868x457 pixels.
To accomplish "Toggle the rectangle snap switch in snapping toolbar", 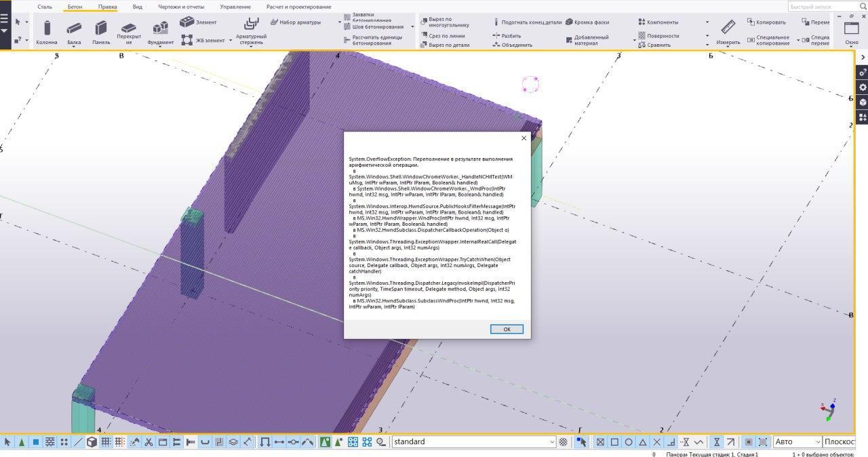I will [614, 442].
